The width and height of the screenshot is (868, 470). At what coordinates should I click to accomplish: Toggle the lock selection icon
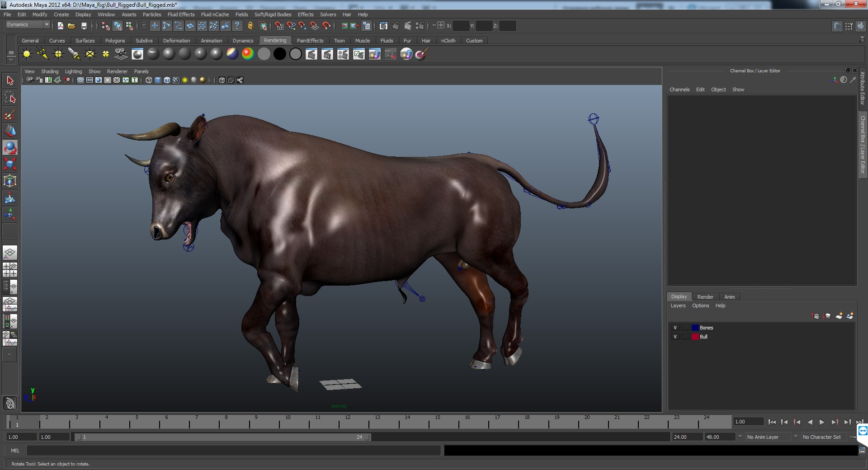[x=250, y=26]
